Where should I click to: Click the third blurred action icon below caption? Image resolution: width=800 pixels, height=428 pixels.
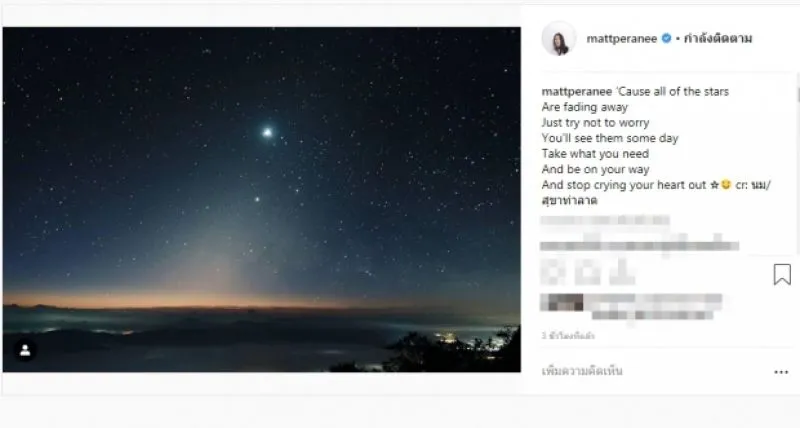click(622, 271)
